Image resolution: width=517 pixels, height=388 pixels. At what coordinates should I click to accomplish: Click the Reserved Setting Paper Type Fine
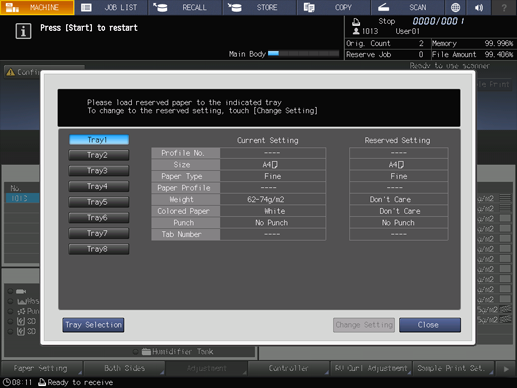point(399,176)
